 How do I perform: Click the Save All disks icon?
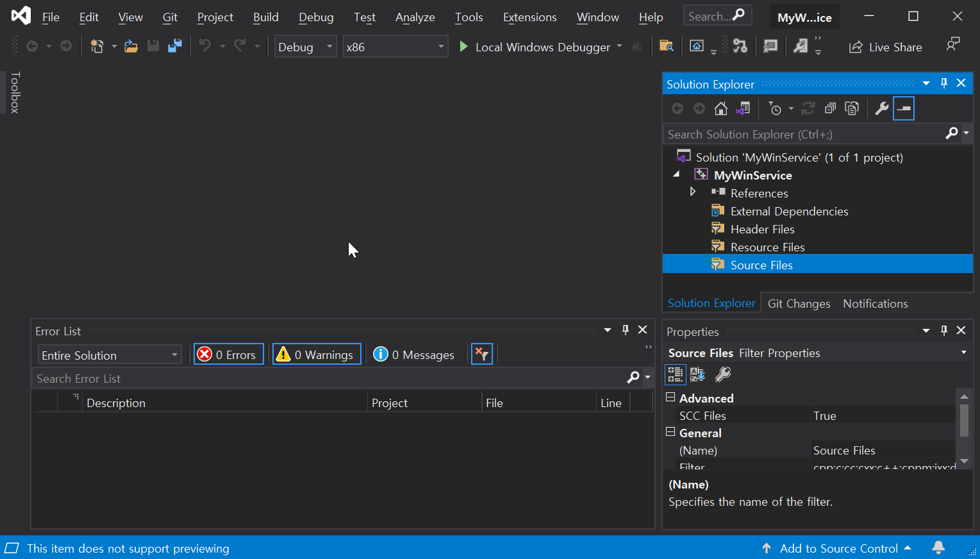(174, 46)
